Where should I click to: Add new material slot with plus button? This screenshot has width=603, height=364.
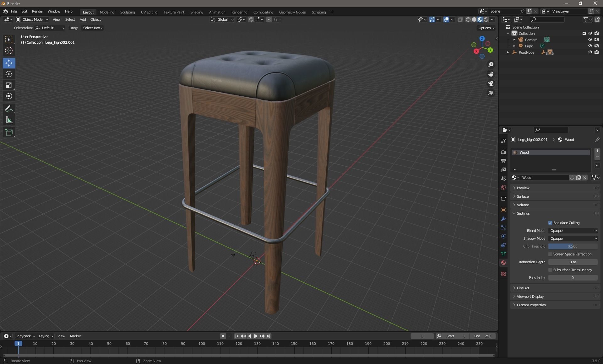597,151
